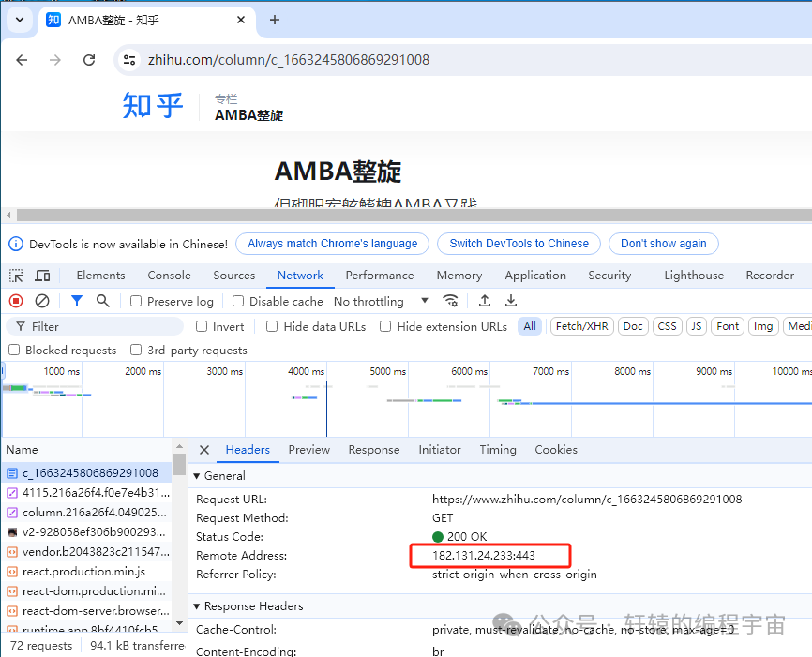Filter requests by Doc type
This screenshot has height=657, width=812.
pos(633,327)
